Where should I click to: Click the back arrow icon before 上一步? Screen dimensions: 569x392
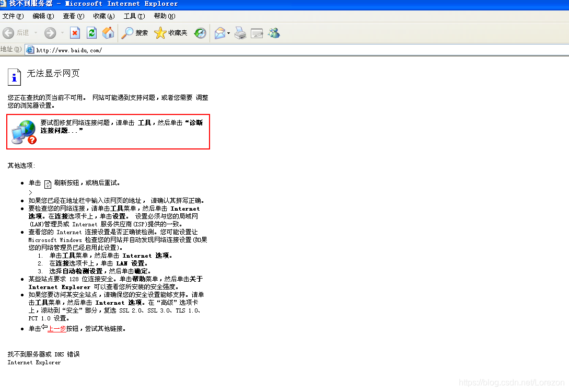tap(44, 327)
